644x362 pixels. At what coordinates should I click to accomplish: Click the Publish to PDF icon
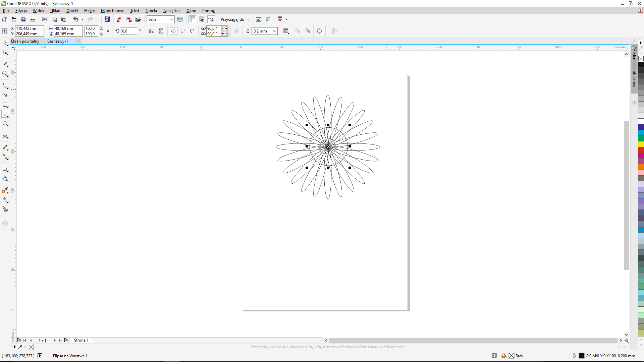pyautogui.click(x=138, y=19)
